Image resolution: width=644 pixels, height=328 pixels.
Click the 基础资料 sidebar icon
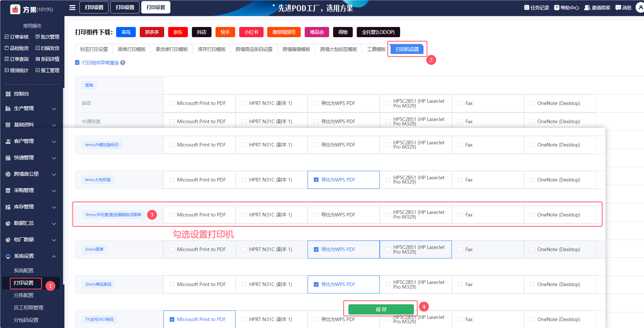pos(8,125)
